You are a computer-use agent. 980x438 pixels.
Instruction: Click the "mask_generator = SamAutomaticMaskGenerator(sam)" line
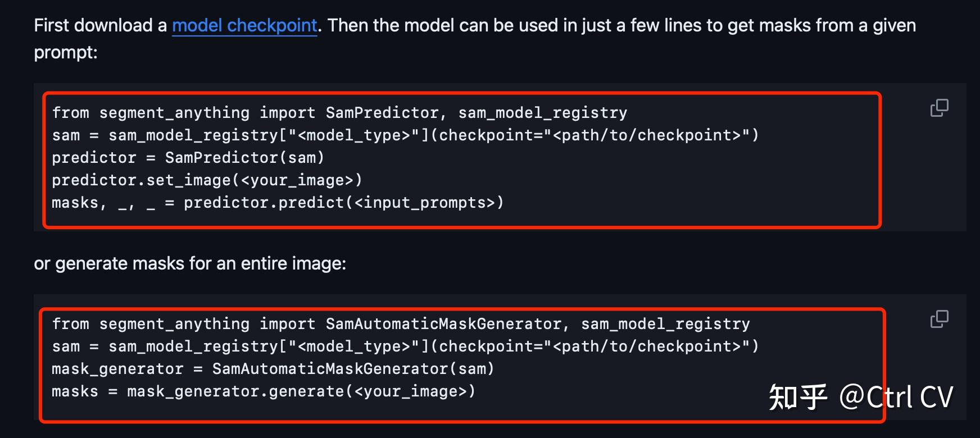pyautogui.click(x=273, y=369)
